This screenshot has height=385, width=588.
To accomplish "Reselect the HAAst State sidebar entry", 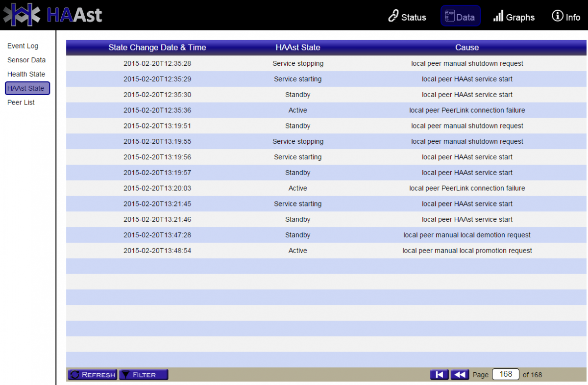I will coord(27,88).
